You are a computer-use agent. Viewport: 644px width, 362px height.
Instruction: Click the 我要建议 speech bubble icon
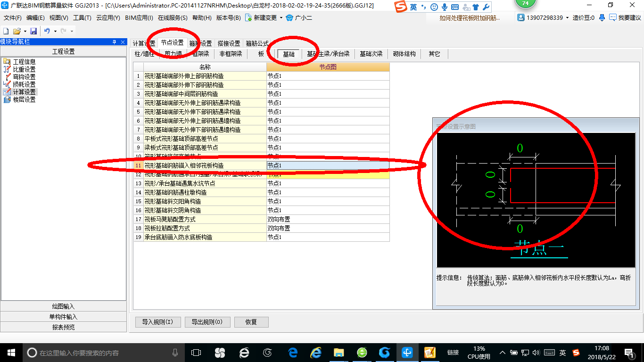[612, 18]
